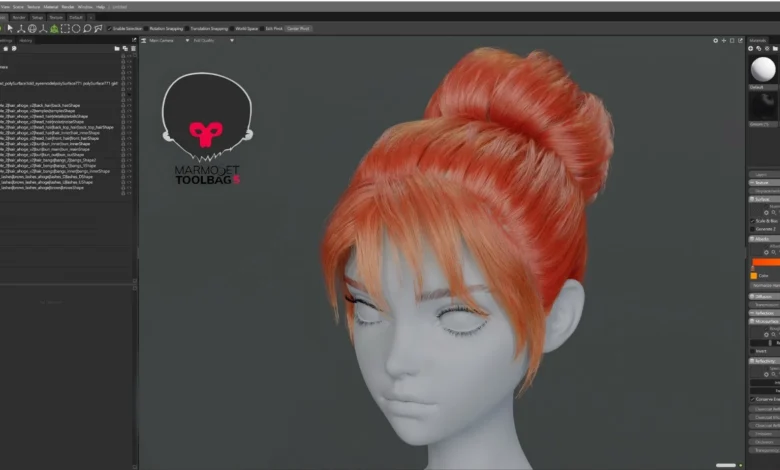780x470 pixels.
Task: Pop out the Scene panel
Action: [x=134, y=40]
